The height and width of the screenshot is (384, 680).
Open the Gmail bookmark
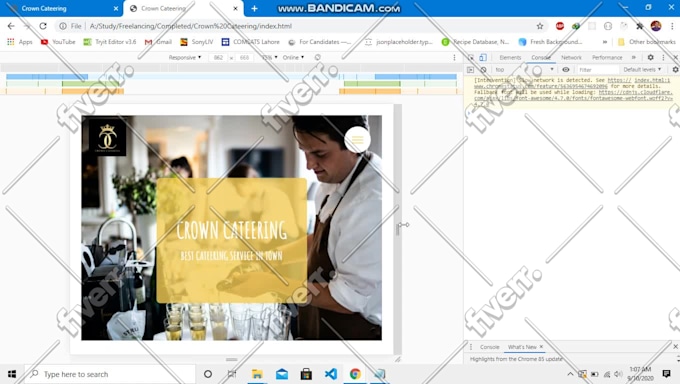[x=159, y=42]
